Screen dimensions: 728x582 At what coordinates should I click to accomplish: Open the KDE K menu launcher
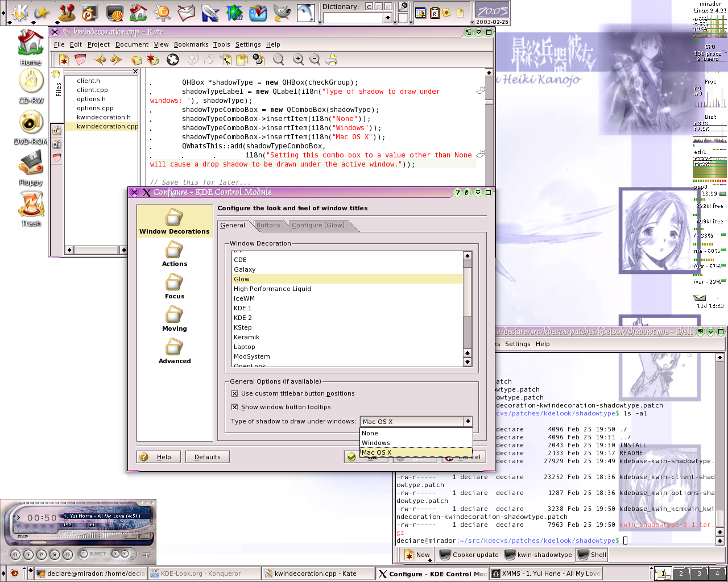[19, 13]
